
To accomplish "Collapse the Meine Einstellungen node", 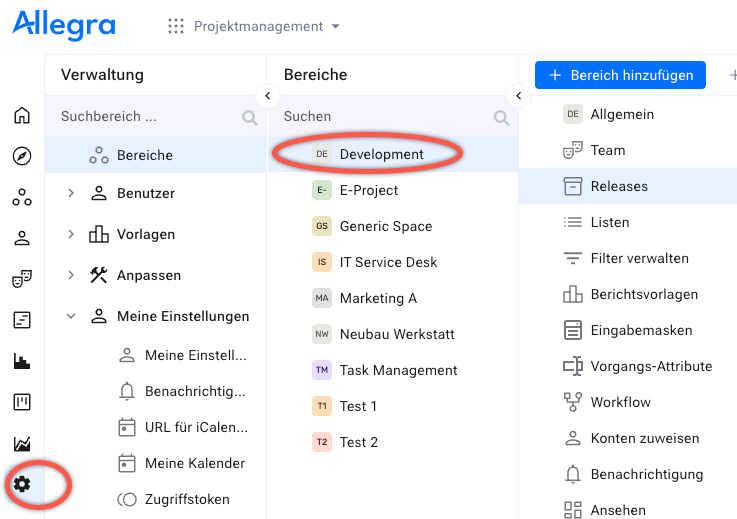I will (x=71, y=316).
